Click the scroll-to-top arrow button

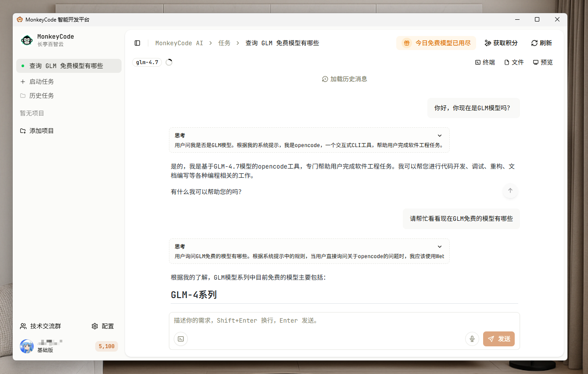click(510, 191)
